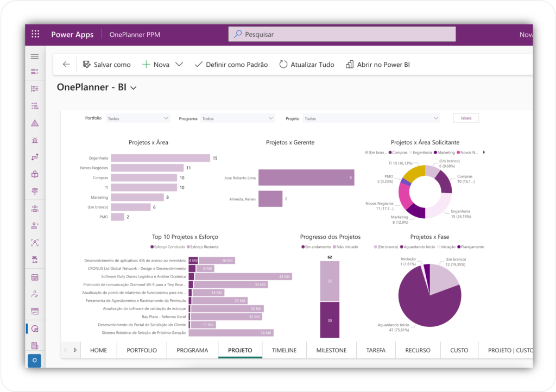
Task: Open the palm tree vacation icon in sidebar
Action: [35, 260]
